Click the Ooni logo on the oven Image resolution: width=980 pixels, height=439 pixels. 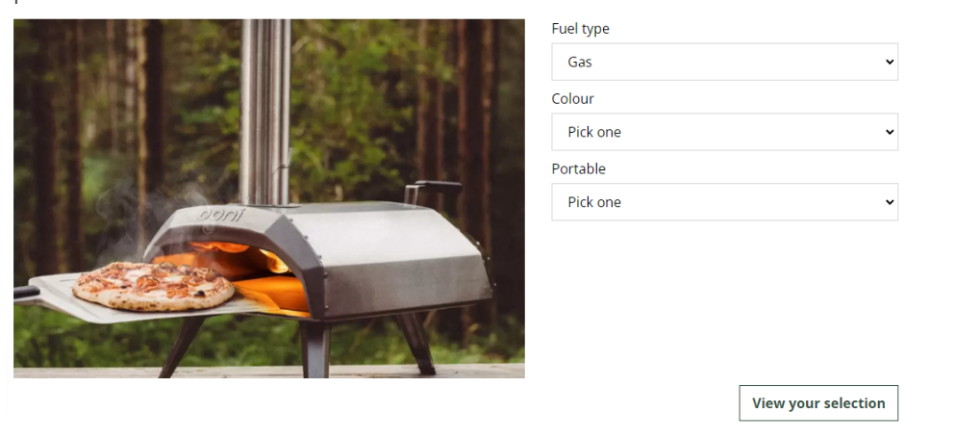pos(221,215)
